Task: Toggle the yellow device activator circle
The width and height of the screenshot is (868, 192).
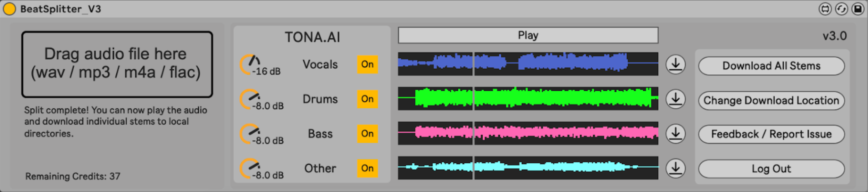Action: click(9, 9)
